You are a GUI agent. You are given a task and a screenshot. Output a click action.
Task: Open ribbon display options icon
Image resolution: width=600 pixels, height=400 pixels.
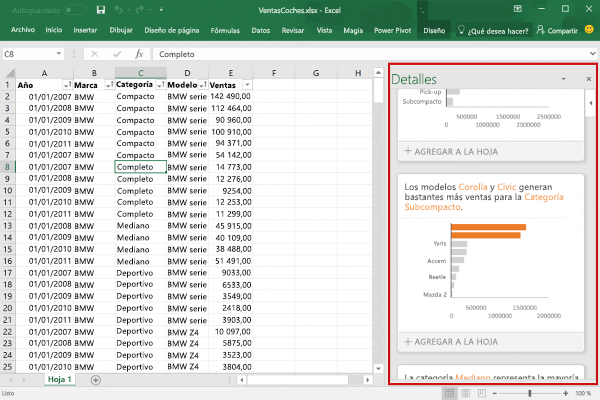pyautogui.click(x=517, y=9)
